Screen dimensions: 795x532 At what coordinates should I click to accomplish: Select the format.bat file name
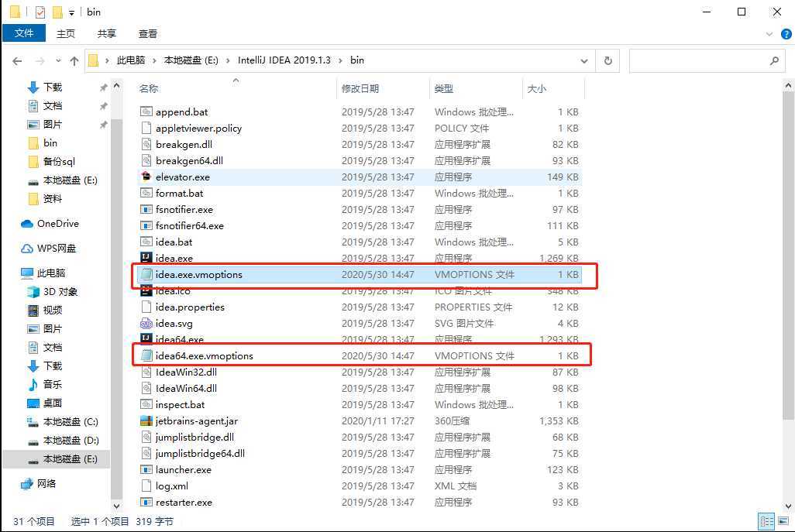click(x=179, y=193)
